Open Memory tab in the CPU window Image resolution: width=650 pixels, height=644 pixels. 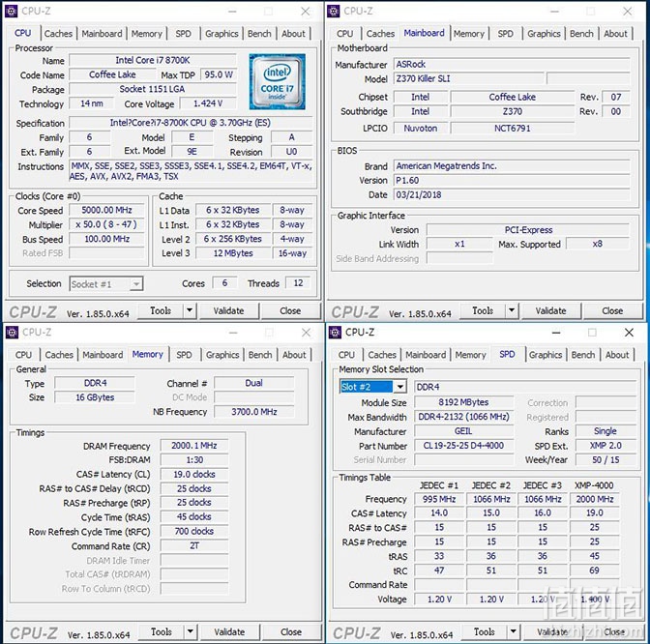pos(146,34)
